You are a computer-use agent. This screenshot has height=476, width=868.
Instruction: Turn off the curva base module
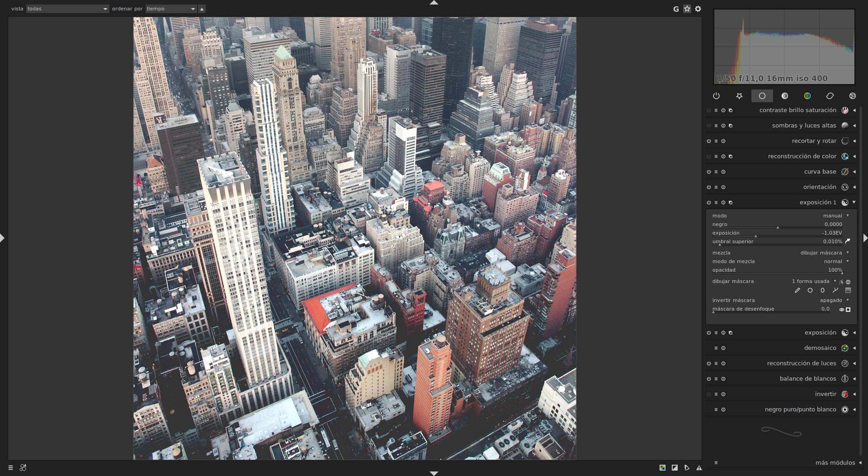[709, 172]
